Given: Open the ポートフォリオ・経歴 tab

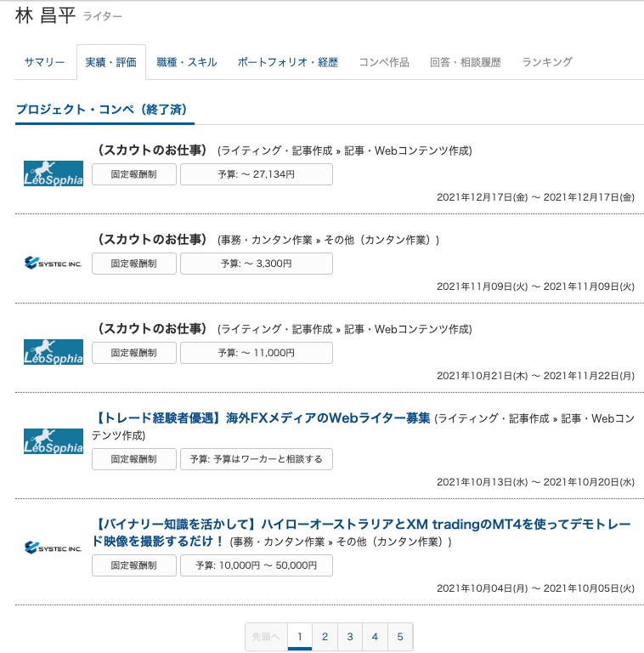Looking at the screenshot, I should [287, 62].
